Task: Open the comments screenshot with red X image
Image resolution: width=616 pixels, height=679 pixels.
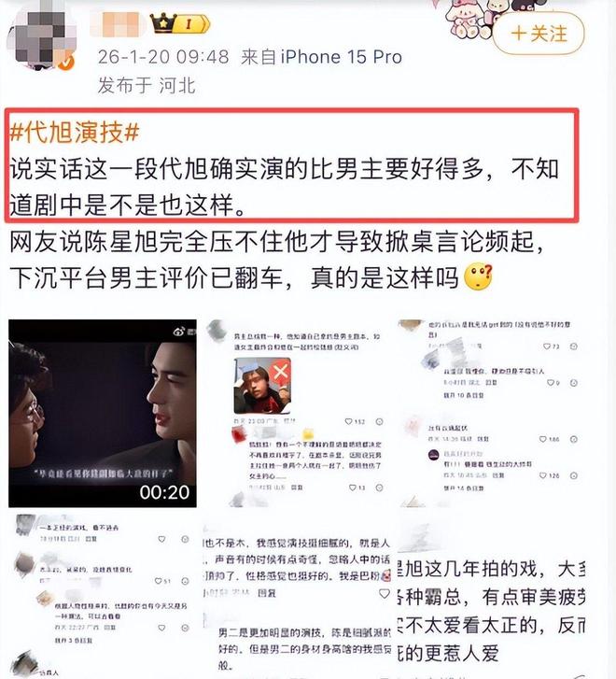Action: [297, 414]
